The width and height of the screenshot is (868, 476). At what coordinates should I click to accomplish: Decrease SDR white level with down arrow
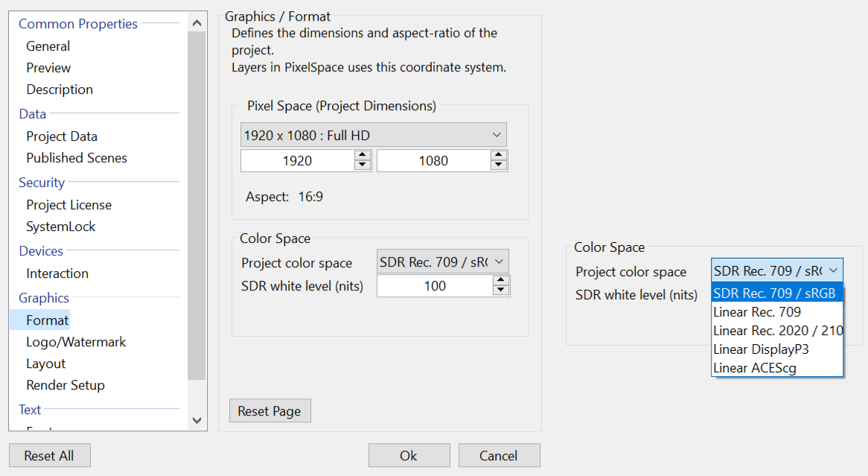[x=501, y=291]
